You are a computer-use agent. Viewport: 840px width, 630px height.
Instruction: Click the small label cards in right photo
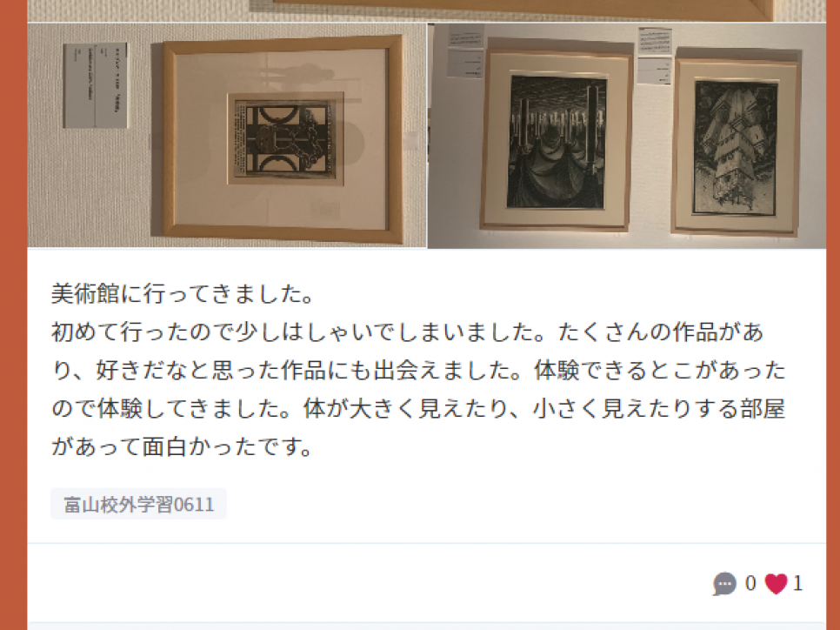point(655,56)
